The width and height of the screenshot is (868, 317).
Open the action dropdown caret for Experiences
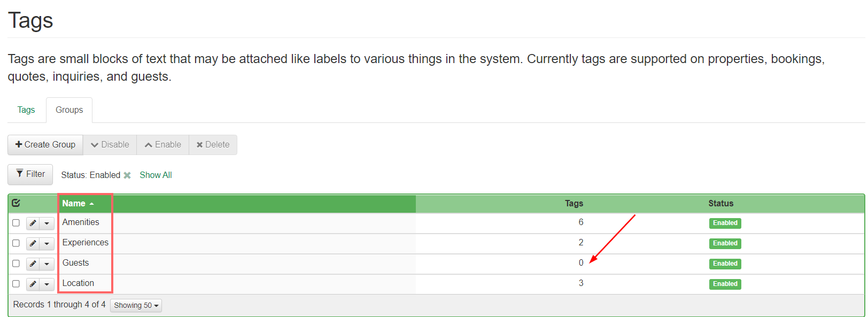pos(47,243)
